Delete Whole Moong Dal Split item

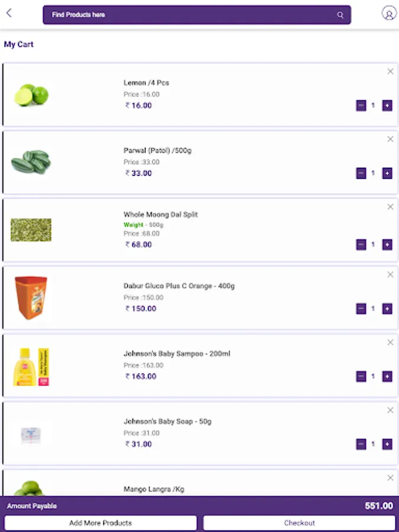point(390,207)
